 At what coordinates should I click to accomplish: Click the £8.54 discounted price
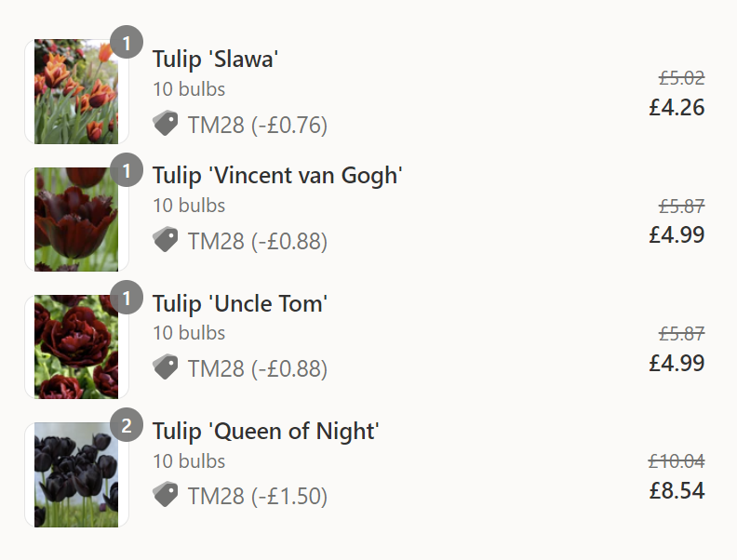677,490
